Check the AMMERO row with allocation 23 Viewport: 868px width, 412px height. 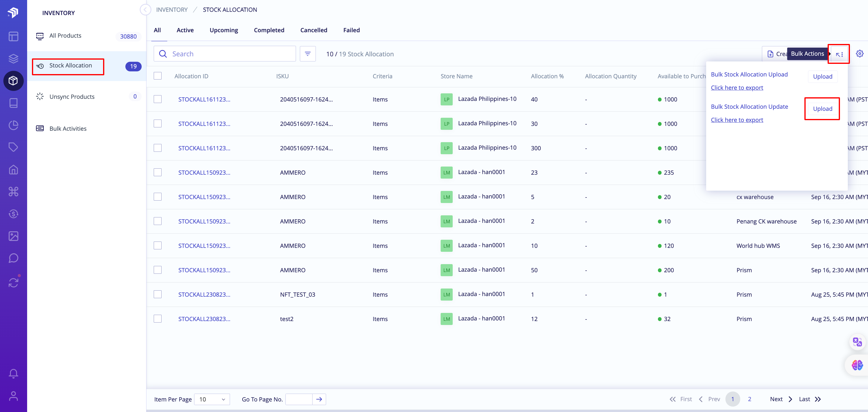point(158,172)
